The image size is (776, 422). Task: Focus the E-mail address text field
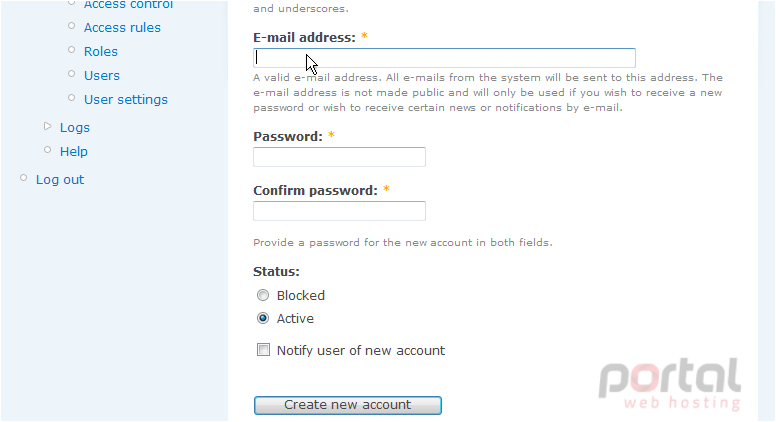[444, 58]
